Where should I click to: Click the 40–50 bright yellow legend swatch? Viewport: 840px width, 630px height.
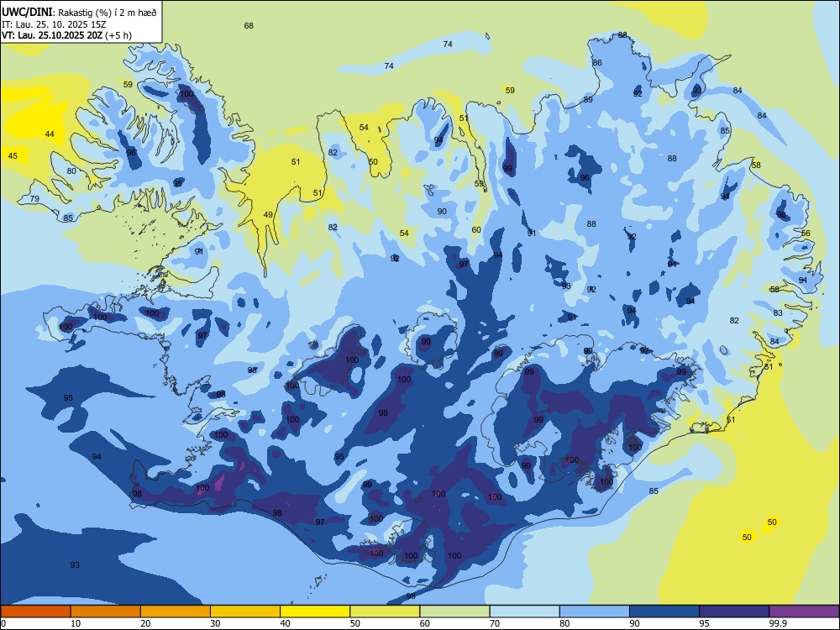315,612
